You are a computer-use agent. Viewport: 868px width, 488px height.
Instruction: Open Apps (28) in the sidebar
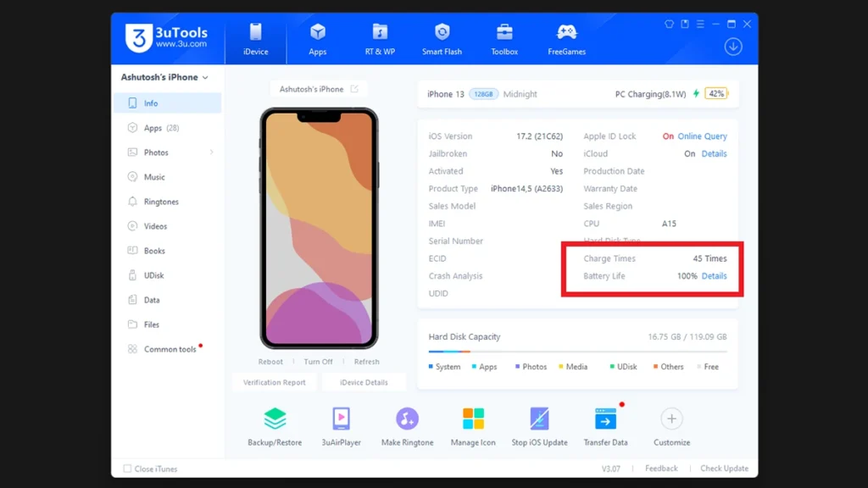(167, 128)
